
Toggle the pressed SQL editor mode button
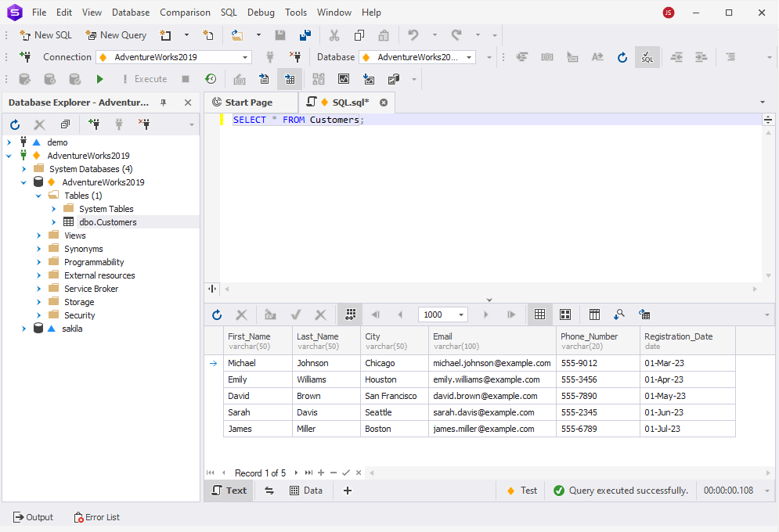point(647,57)
